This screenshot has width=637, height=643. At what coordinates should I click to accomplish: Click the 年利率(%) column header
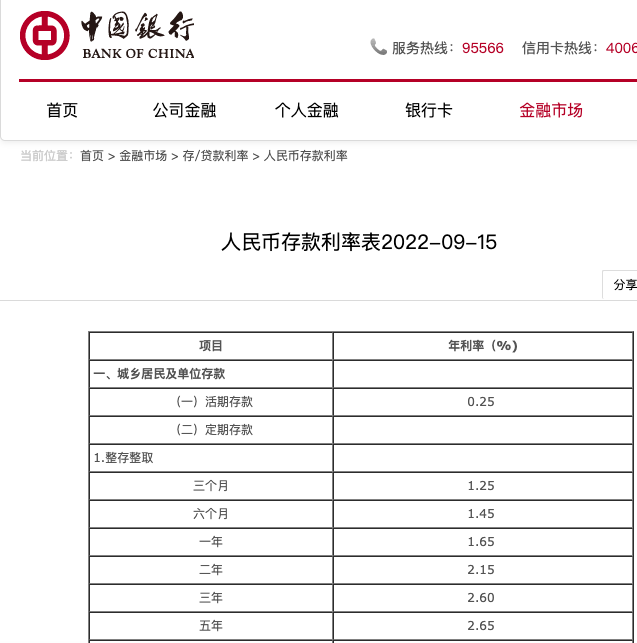coord(483,346)
